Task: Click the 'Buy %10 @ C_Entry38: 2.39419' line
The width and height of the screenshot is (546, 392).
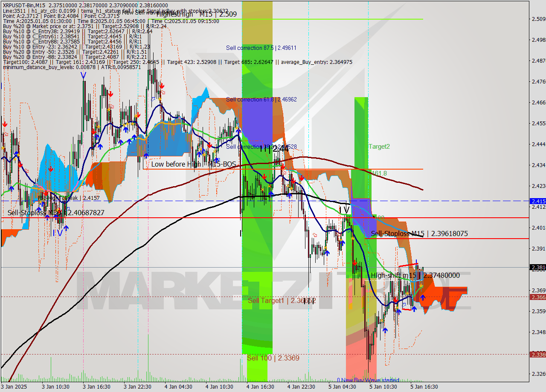Action: coord(78,31)
